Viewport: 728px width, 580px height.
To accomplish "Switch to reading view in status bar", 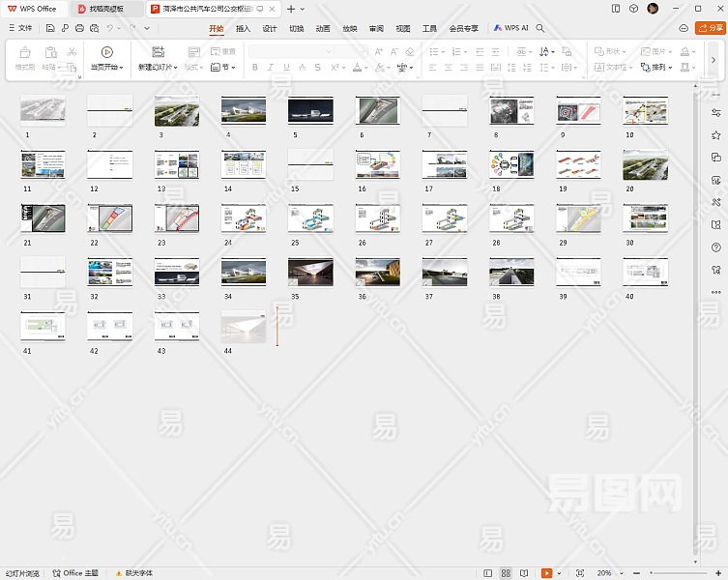I will tap(524, 573).
